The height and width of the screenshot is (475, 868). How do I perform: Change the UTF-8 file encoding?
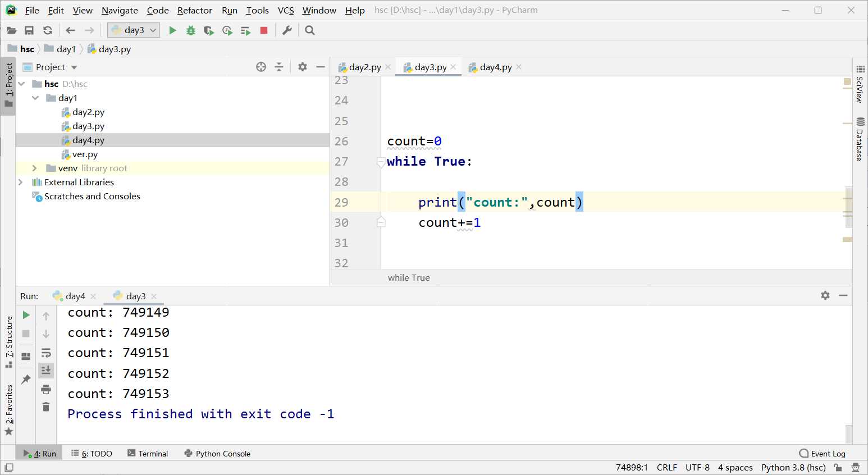(697, 467)
